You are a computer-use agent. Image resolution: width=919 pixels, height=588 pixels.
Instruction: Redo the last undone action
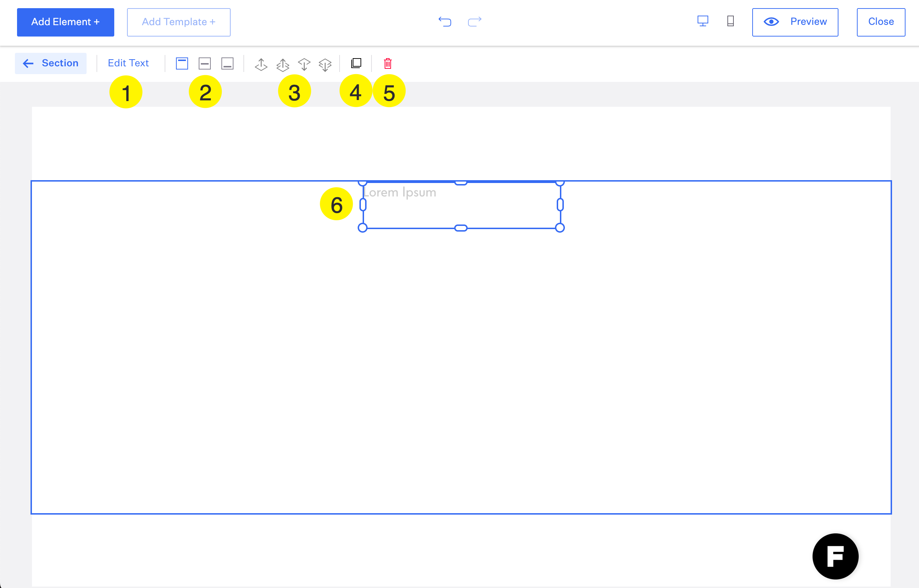[x=474, y=21]
